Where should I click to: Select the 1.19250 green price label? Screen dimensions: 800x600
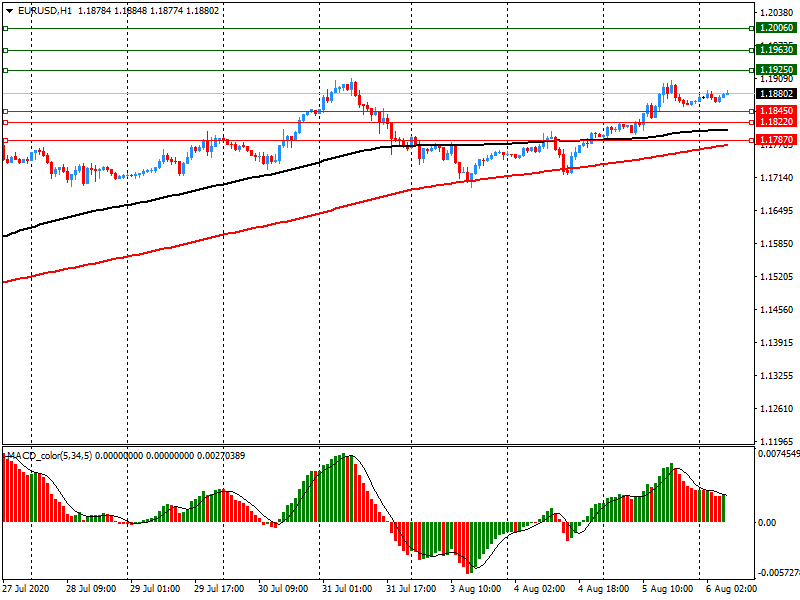(776, 70)
